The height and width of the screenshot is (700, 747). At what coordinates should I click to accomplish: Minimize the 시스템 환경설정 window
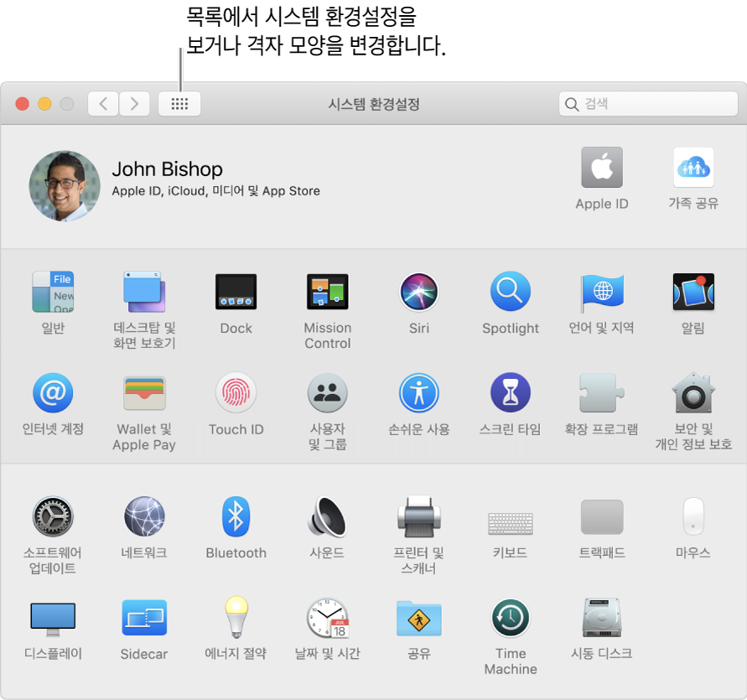pyautogui.click(x=44, y=103)
